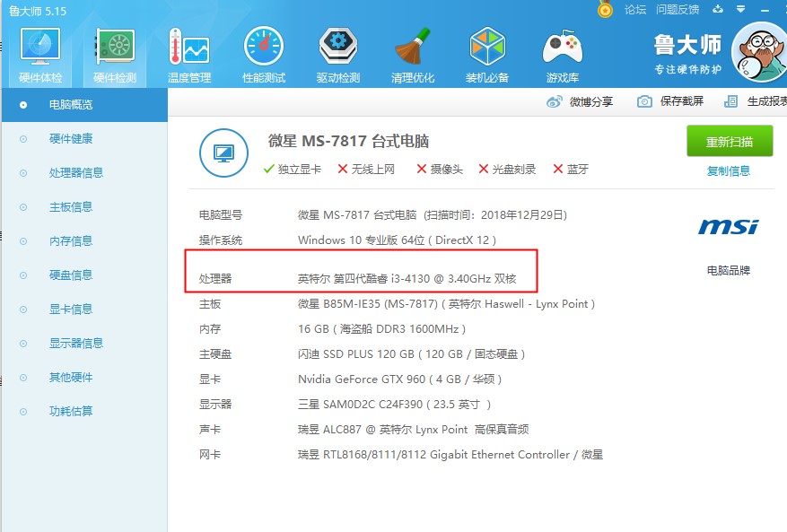Click 生成报表 generate report button
The height and width of the screenshot is (532, 787).
pyautogui.click(x=756, y=101)
